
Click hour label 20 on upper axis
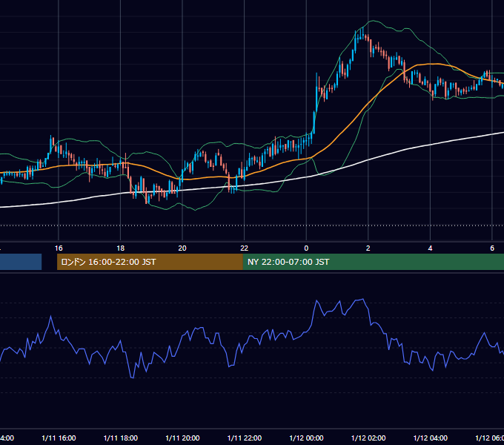[182, 248]
